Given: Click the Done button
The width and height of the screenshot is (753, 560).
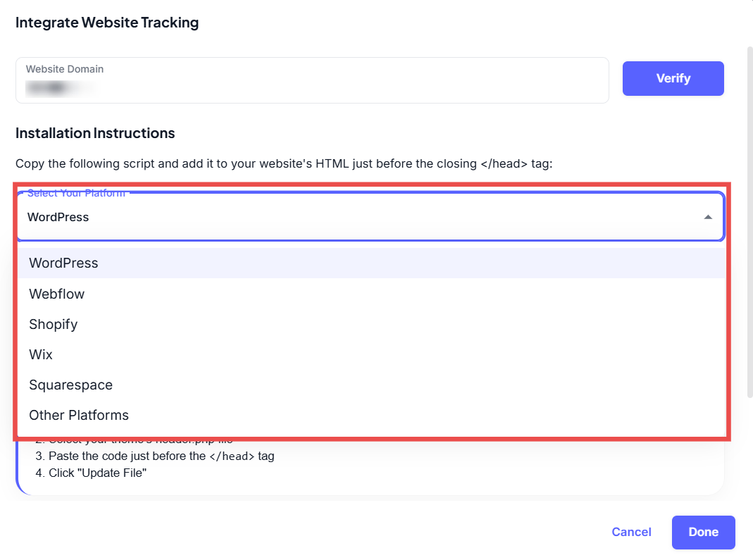Looking at the screenshot, I should point(703,532).
